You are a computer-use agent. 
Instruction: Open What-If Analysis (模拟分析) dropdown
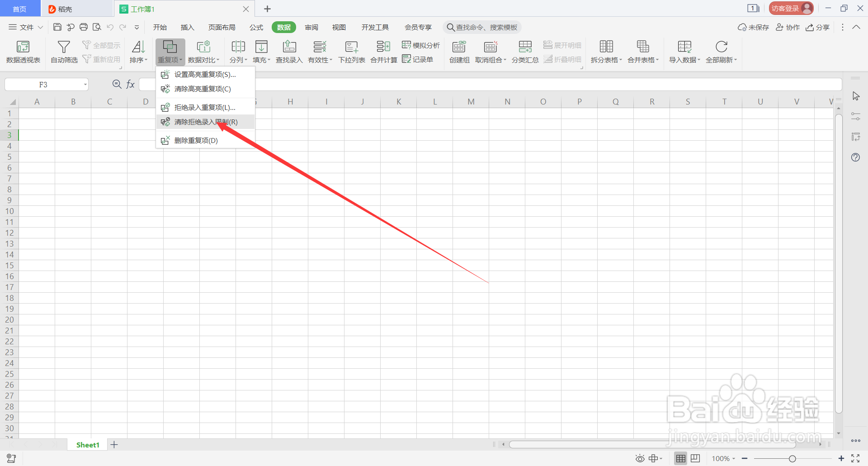coord(420,45)
